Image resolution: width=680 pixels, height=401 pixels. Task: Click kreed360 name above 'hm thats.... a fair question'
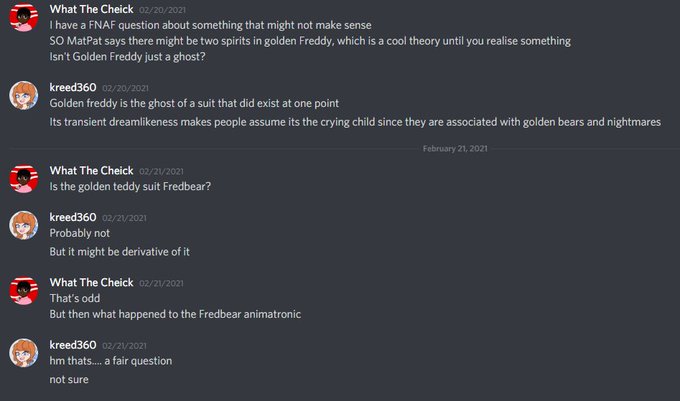click(73, 345)
